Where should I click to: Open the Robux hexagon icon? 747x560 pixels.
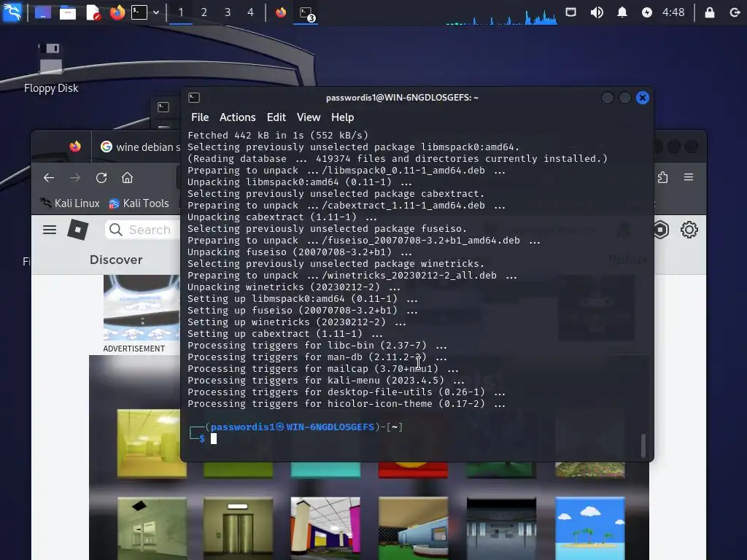[661, 230]
